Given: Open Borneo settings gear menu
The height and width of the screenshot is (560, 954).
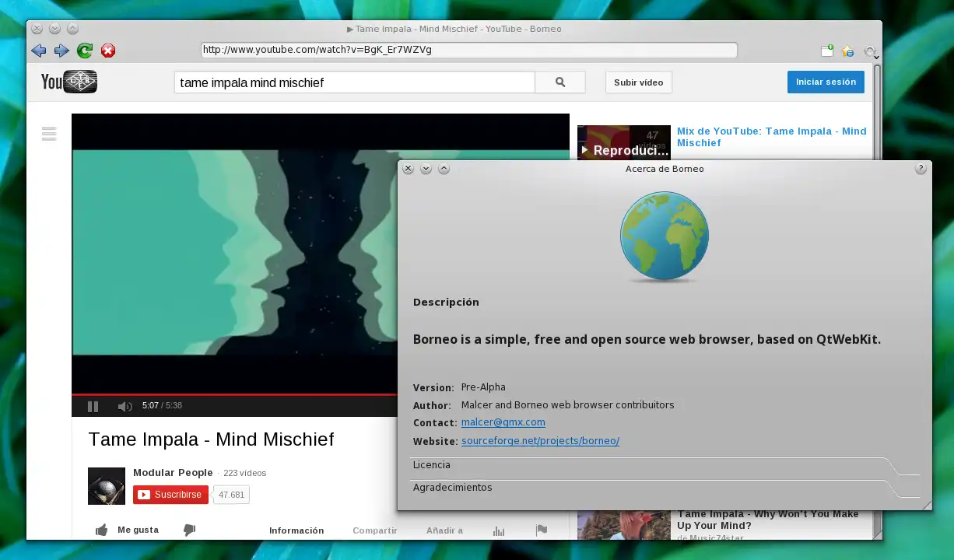Looking at the screenshot, I should 871,51.
